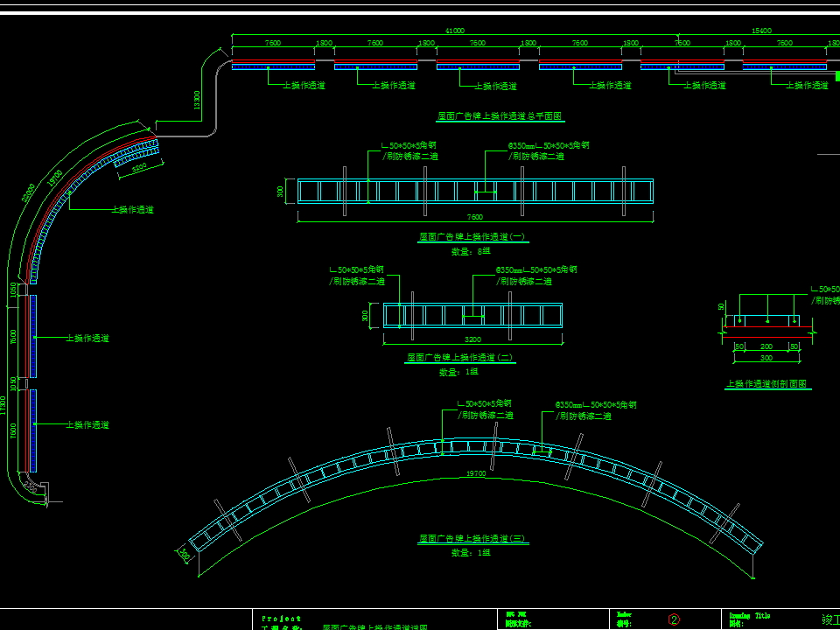This screenshot has width=840, height=630.
Task: Pick the 17800 dimension on the left edge
Action: click(3, 404)
